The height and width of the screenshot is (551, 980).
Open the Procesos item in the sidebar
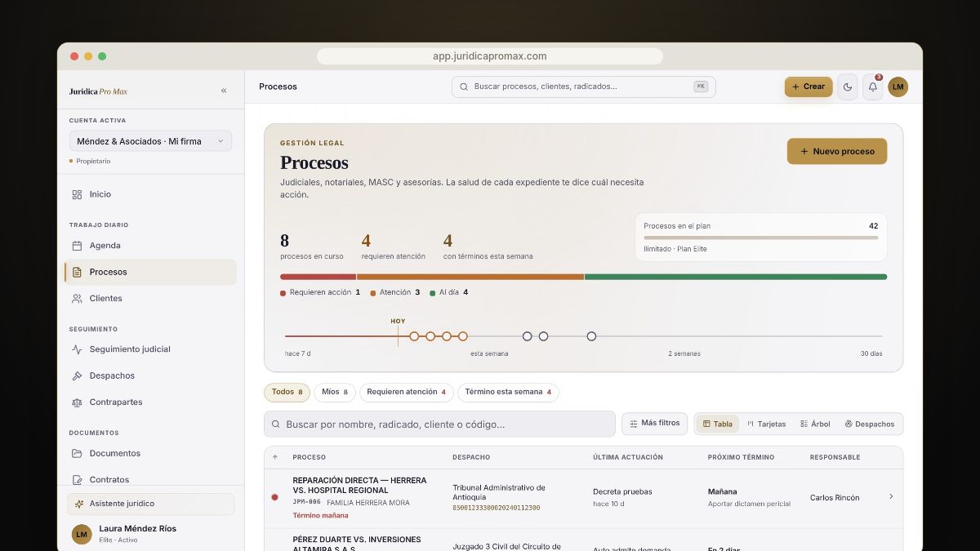tap(150, 272)
